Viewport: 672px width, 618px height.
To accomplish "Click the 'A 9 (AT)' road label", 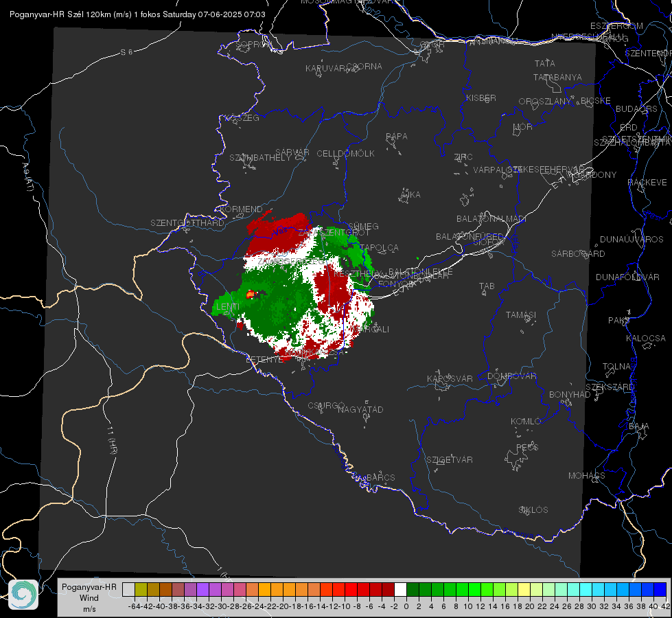I will pyautogui.click(x=28, y=176).
